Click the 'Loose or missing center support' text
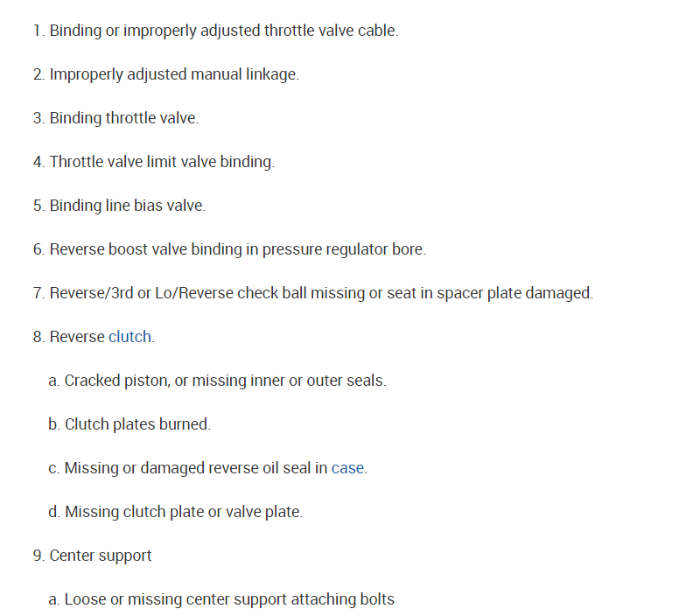The height and width of the screenshot is (616, 700). 175,599
